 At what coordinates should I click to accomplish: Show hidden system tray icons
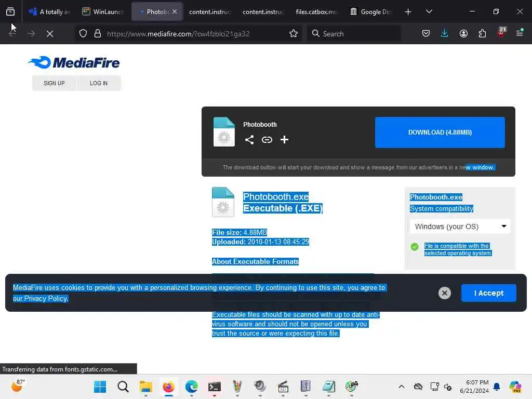(x=402, y=387)
